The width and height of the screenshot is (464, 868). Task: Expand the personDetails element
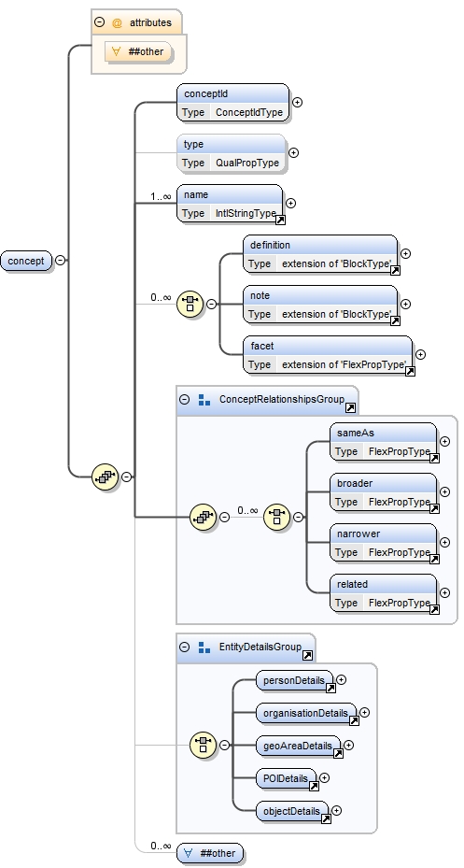click(341, 679)
